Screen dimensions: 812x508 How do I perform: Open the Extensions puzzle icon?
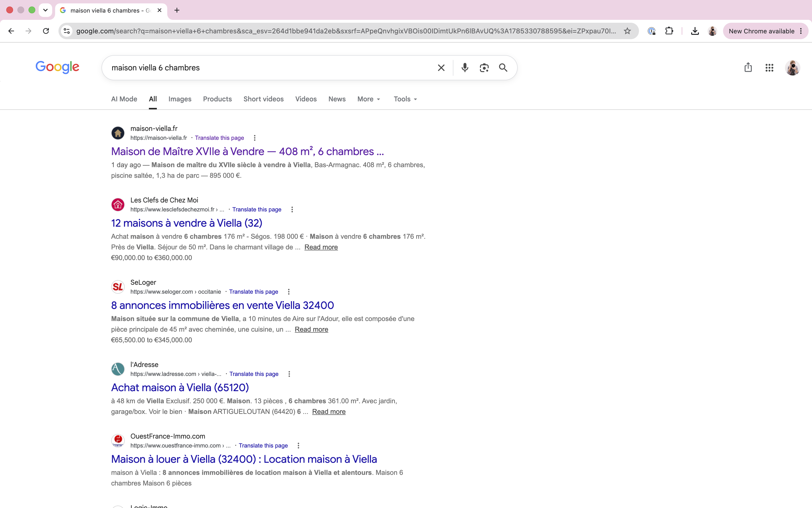point(669,31)
